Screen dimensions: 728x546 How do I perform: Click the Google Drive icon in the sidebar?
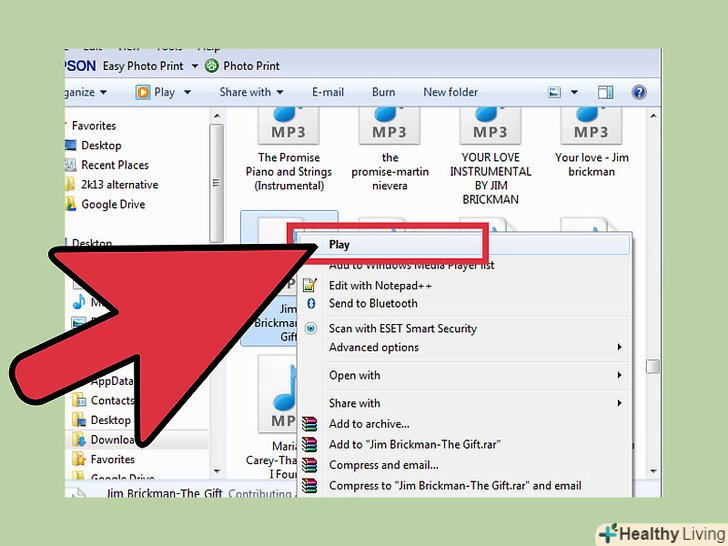(x=71, y=204)
